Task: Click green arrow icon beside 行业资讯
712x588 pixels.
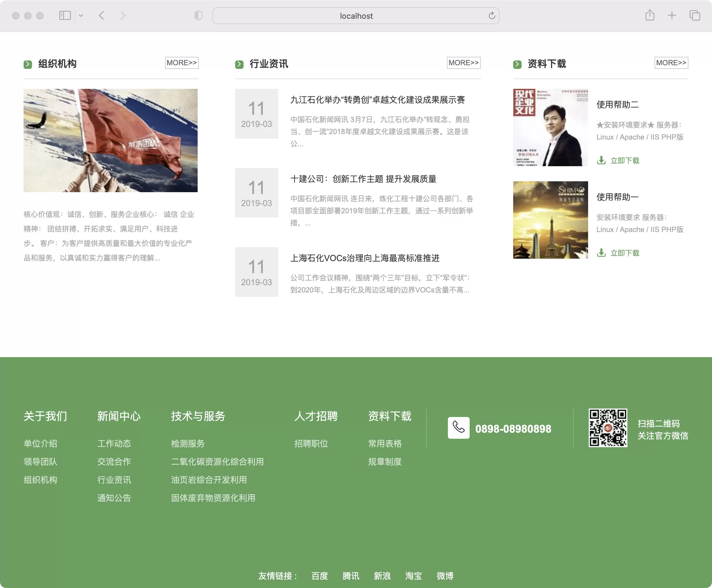Action: tap(239, 64)
